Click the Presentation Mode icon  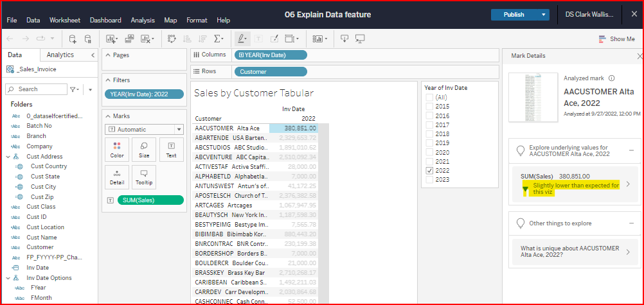pos(360,39)
